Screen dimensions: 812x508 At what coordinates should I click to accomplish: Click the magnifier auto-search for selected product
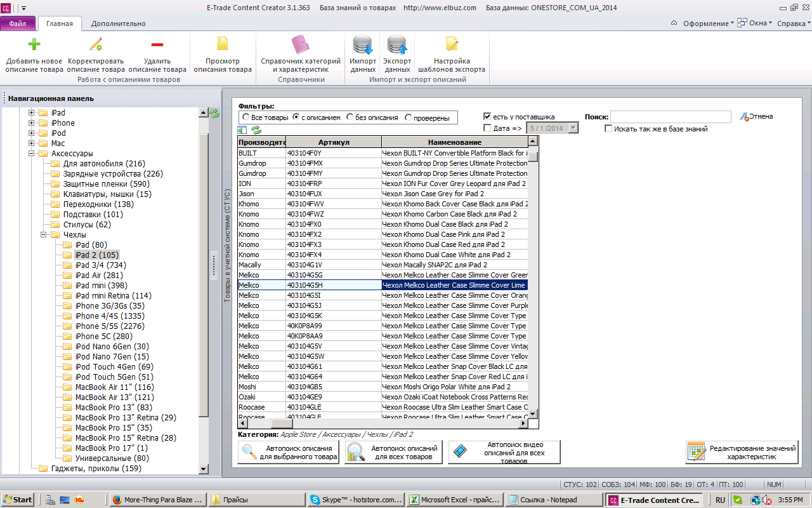(x=249, y=452)
